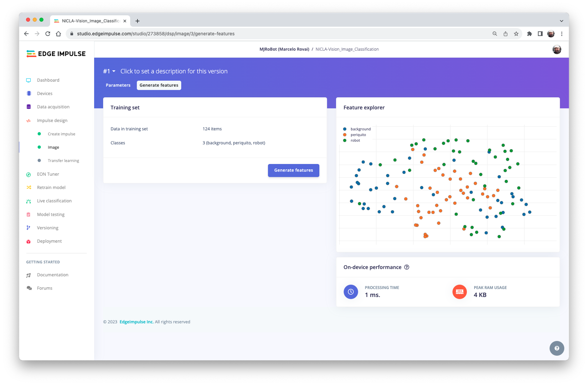
Task: Open the EdgeImpulse Inc. footer link
Action: click(136, 322)
